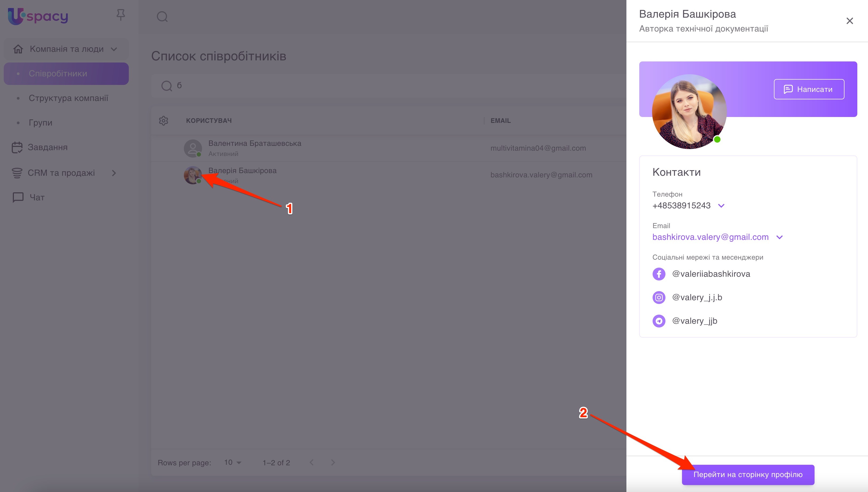This screenshot has width=868, height=492.
Task: Open Структура компанії menu item
Action: pyautogui.click(x=68, y=98)
